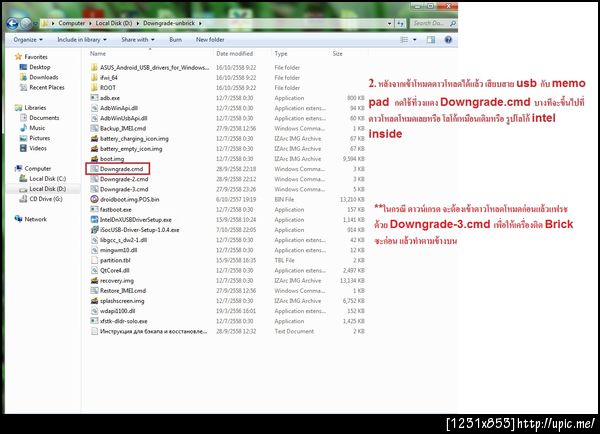Click the Back navigation arrow
Image resolution: width=600 pixels, height=434 pixels.
click(12, 24)
